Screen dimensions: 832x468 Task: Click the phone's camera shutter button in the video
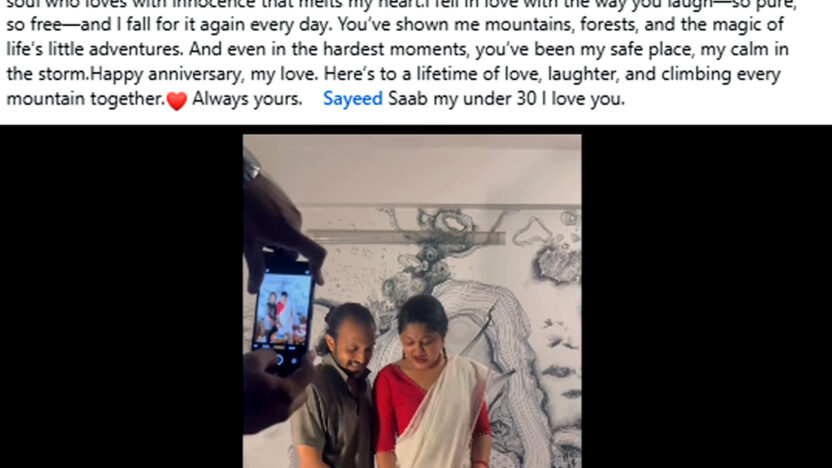pyautogui.click(x=279, y=360)
